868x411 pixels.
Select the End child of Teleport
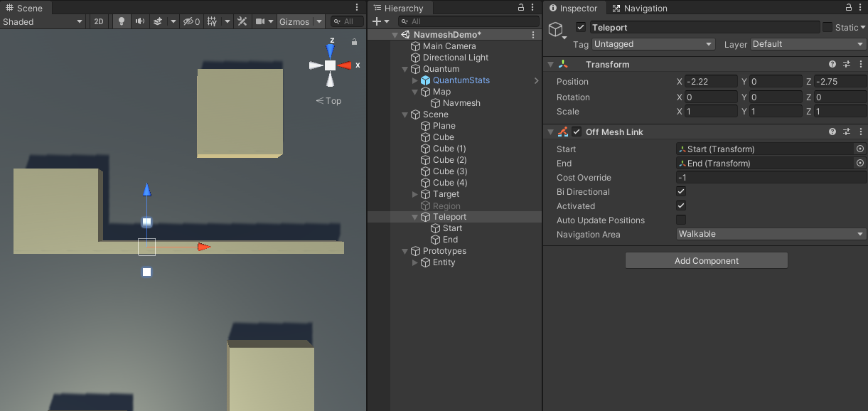pyautogui.click(x=451, y=240)
